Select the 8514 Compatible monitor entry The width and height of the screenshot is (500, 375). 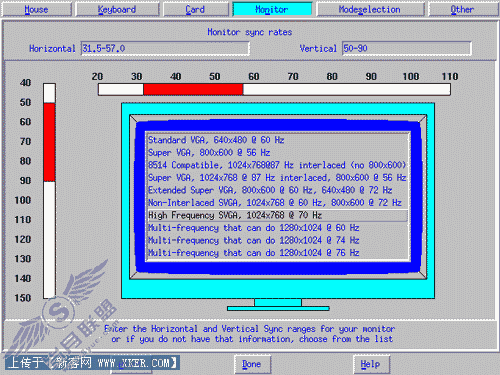click(x=277, y=165)
